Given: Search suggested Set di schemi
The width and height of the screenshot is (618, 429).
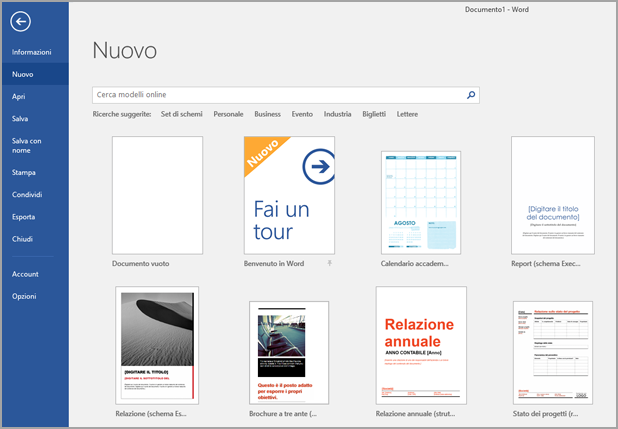Looking at the screenshot, I should click(181, 114).
